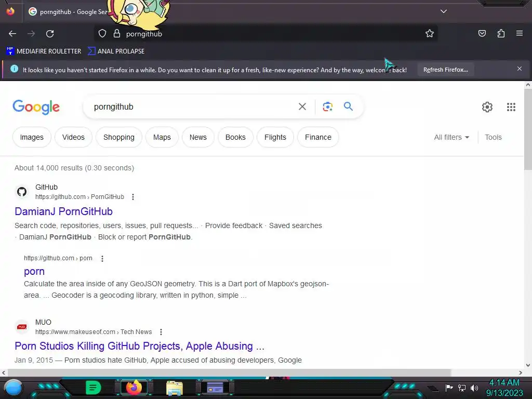The height and width of the screenshot is (399, 532).
Task: Click the volume speaker tray icon
Action: coord(474,388)
